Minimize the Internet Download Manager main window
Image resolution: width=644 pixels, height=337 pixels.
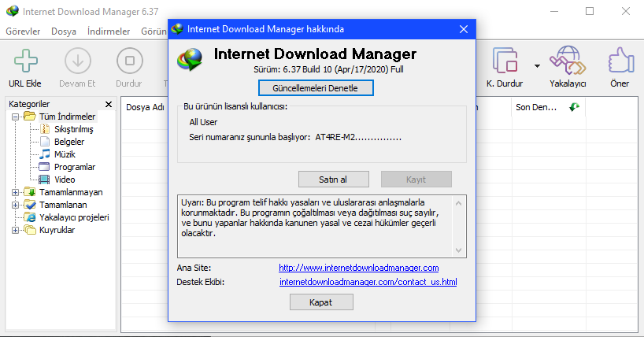pyautogui.click(x=554, y=11)
